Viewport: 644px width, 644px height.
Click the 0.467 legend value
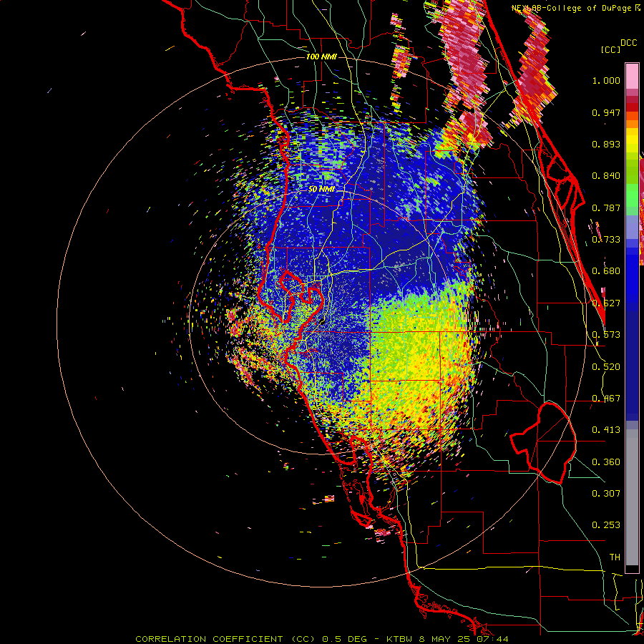606,399
